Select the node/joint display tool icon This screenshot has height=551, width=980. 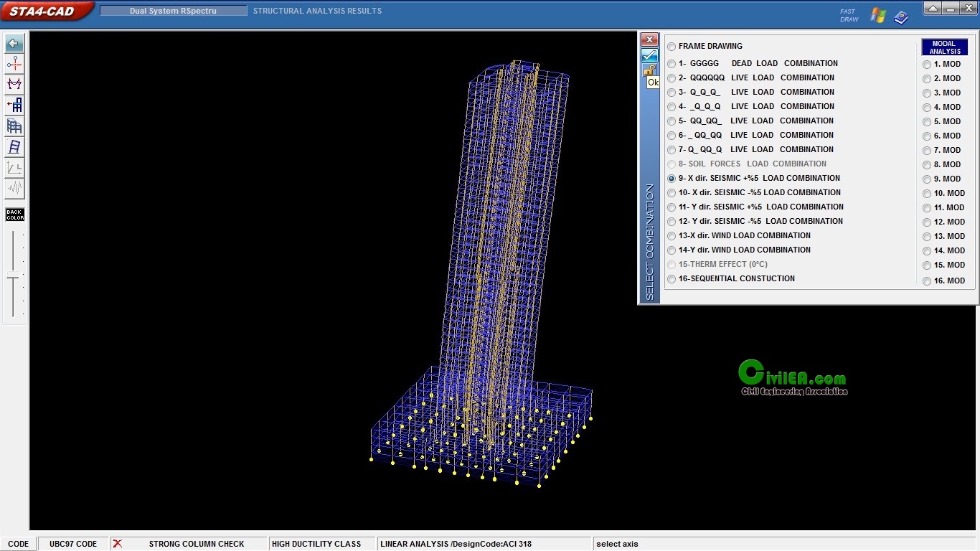(x=14, y=64)
